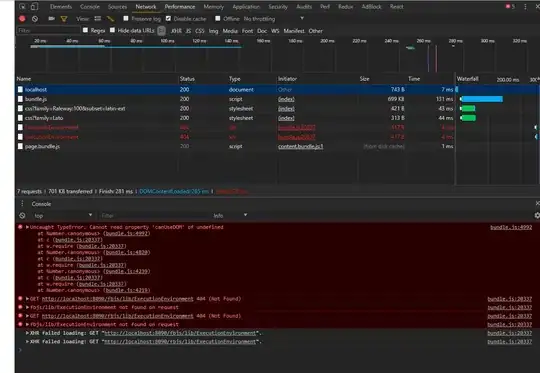
Task: Open the No throttling dropdown
Action: [x=274, y=19]
